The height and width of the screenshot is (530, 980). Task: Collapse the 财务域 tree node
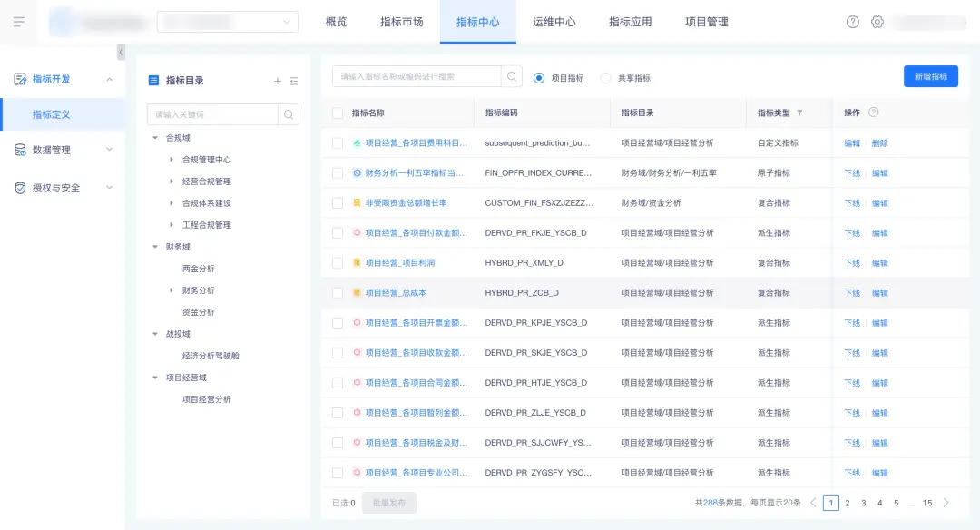click(x=155, y=247)
